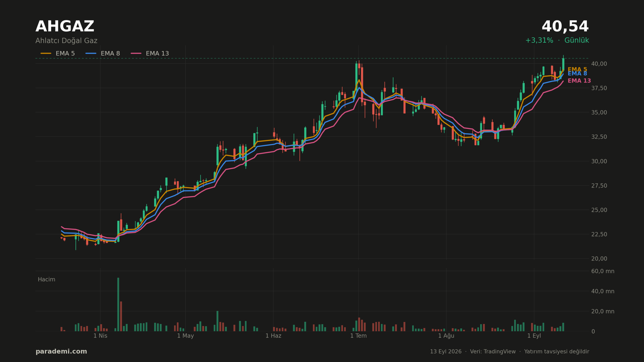Click the blue EMA 8 end-of-line label

pos(577,74)
